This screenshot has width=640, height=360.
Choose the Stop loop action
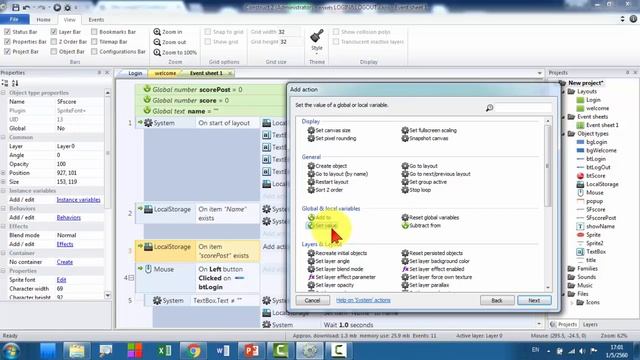click(416, 190)
